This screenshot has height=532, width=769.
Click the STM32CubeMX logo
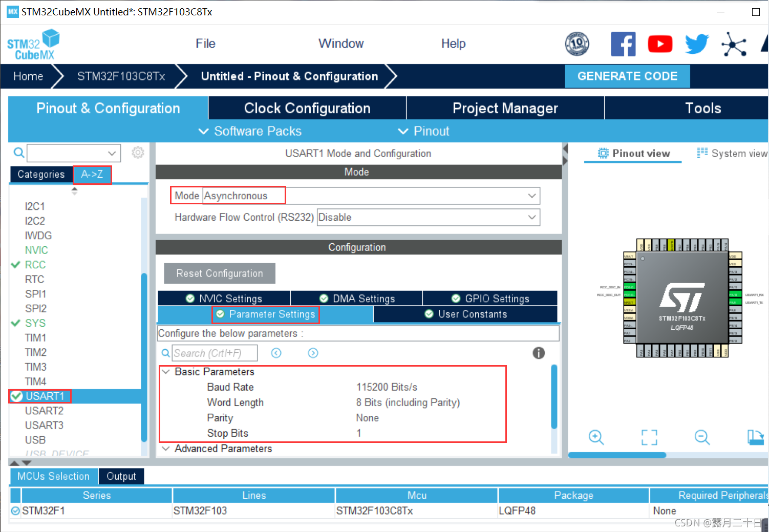point(33,45)
